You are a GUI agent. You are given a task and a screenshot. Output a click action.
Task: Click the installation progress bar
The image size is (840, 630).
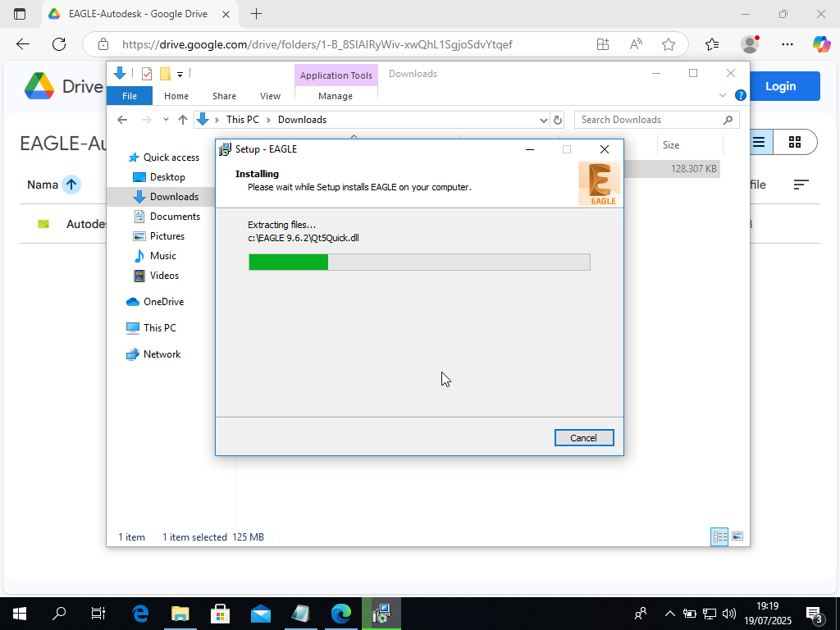419,262
